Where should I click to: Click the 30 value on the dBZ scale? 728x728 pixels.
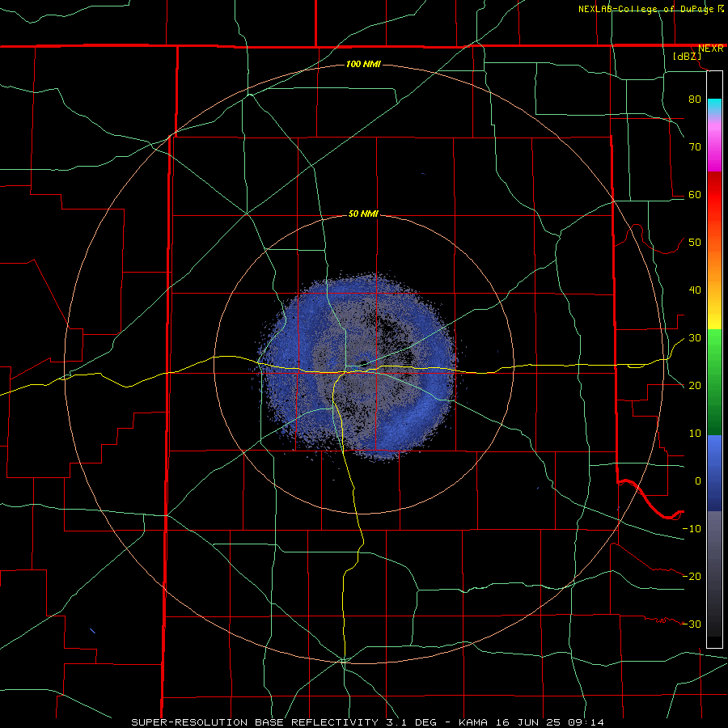[x=695, y=338]
